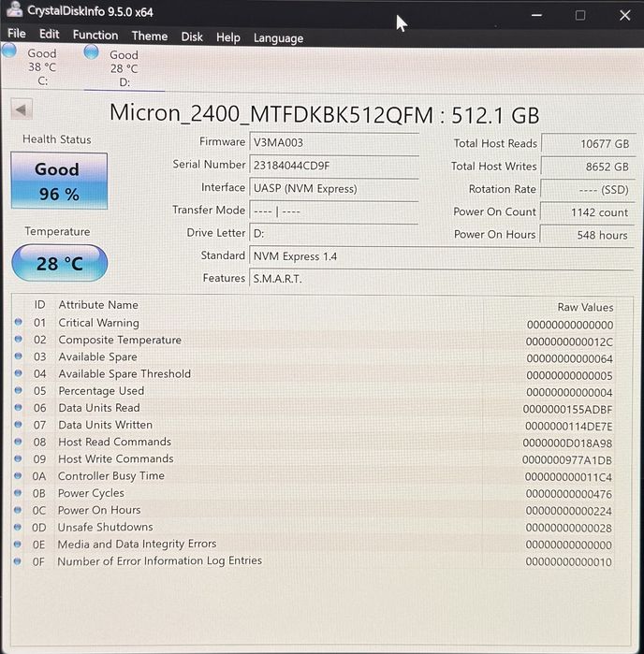Click the Raw Values column header
The image size is (644, 654).
tap(585, 308)
